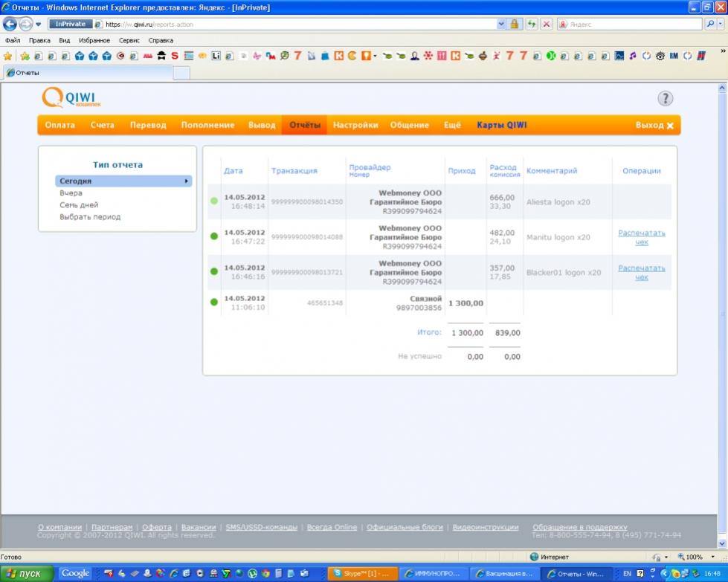Click the stop loading X icon
The height and width of the screenshot is (582, 728).
(547, 24)
